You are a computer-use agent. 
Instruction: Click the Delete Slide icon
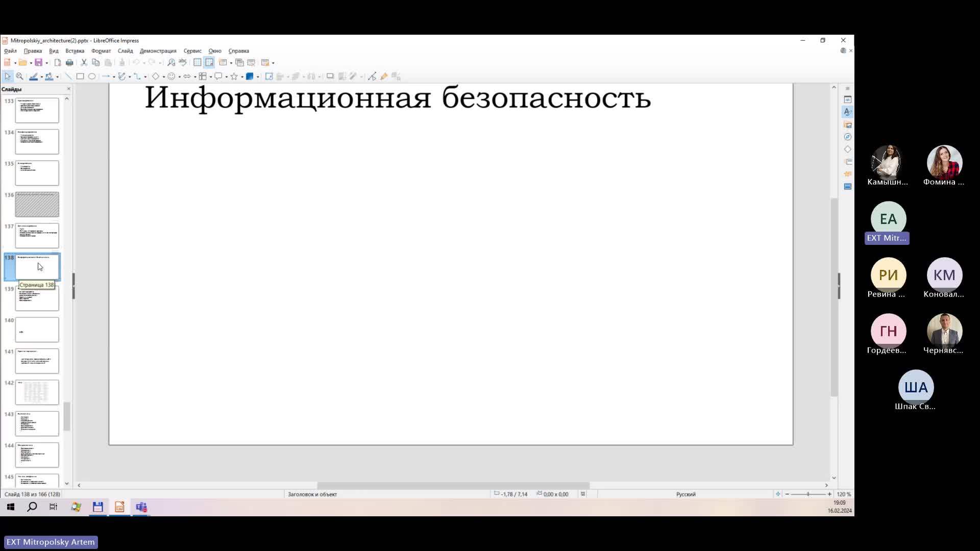click(x=251, y=63)
